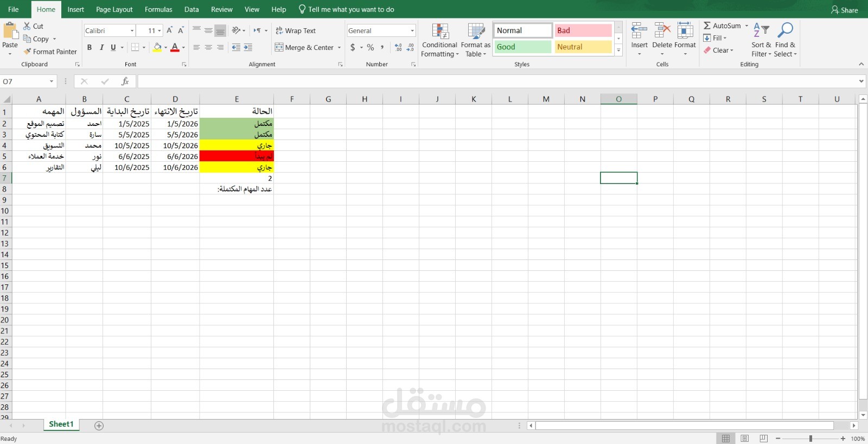
Task: Click the Share button
Action: tap(845, 10)
